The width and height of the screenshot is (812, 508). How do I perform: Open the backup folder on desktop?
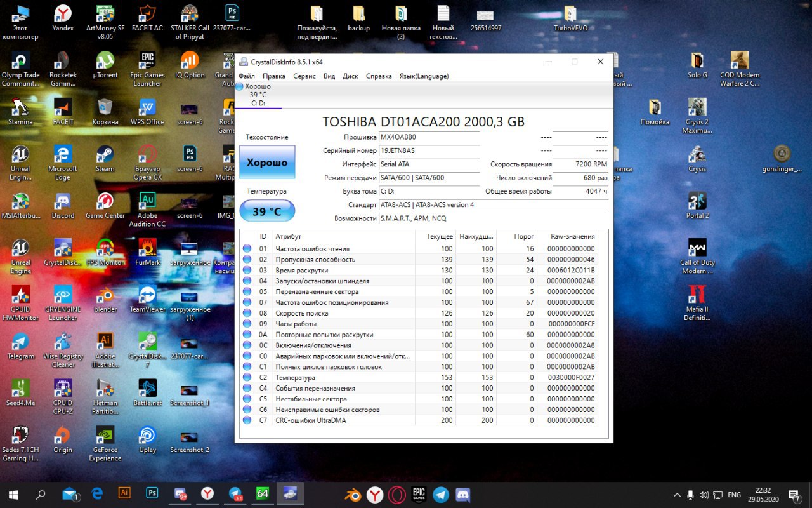click(358, 18)
